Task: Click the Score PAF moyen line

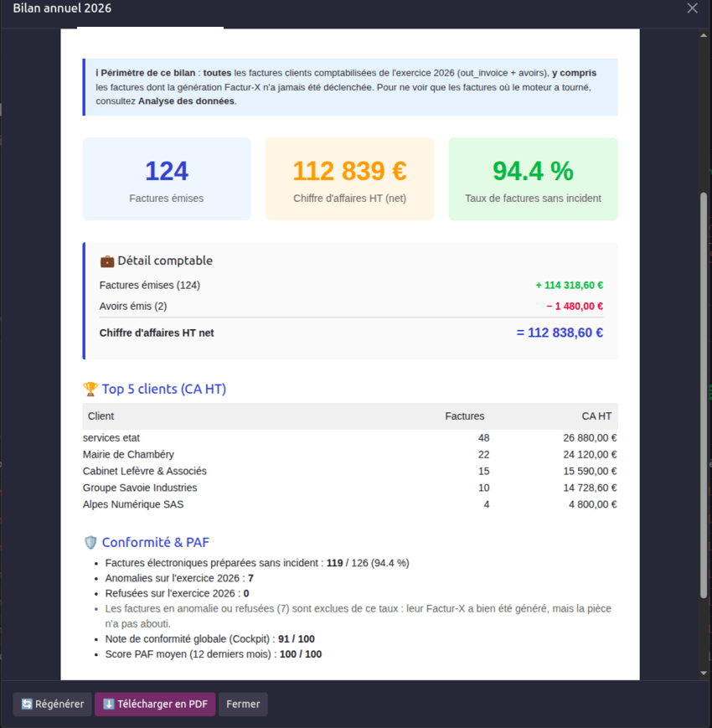Action: [214, 654]
